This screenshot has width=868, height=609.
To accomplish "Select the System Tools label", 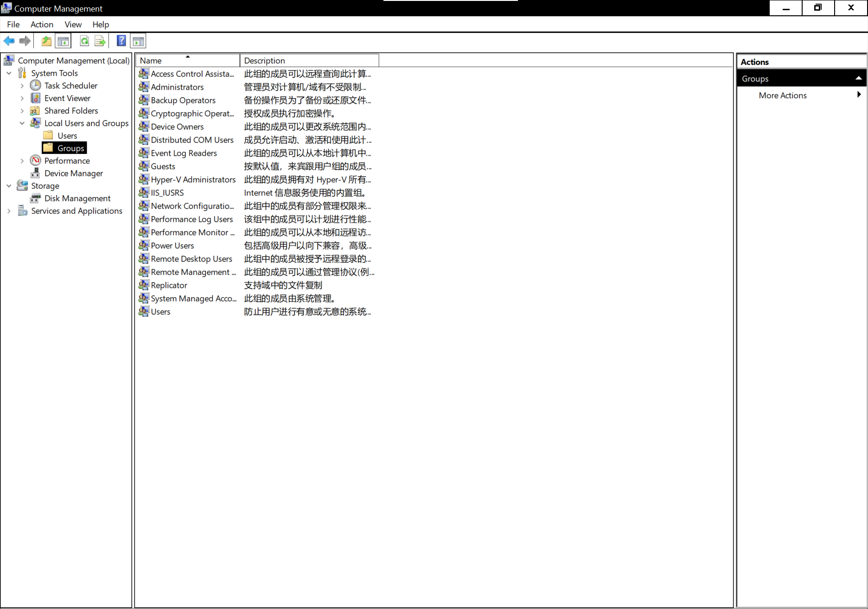I will [54, 73].
